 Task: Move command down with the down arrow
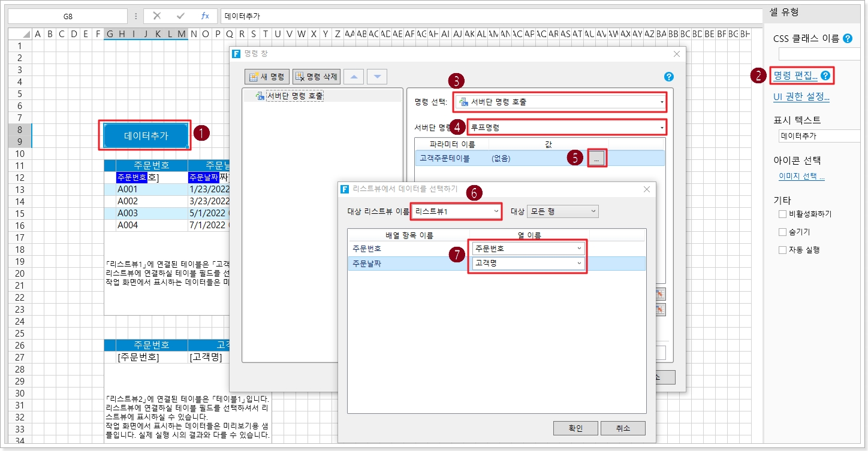[377, 77]
